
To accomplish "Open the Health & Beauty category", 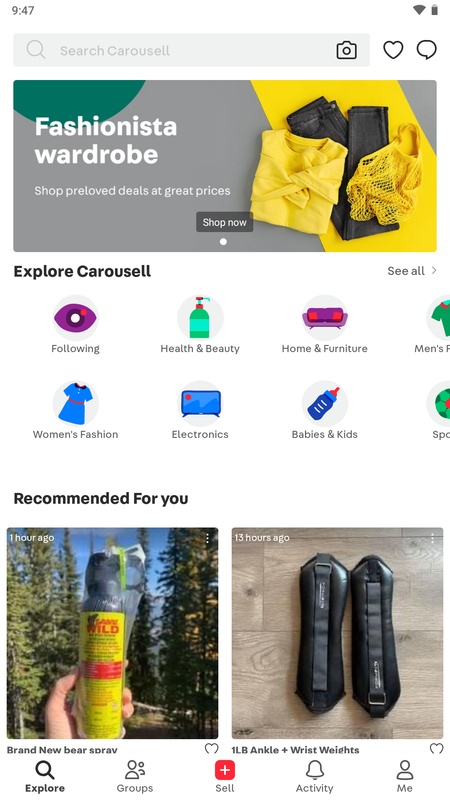I will (200, 325).
